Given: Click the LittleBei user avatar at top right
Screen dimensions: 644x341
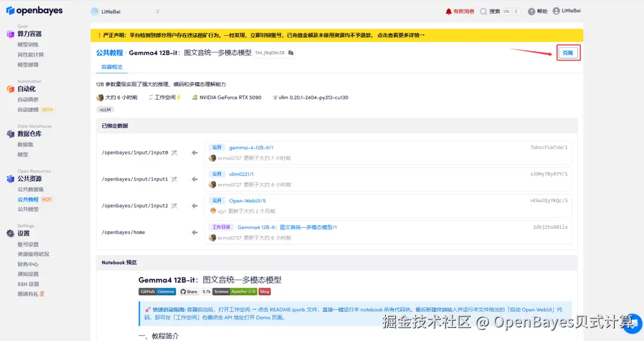Looking at the screenshot, I should 556,11.
